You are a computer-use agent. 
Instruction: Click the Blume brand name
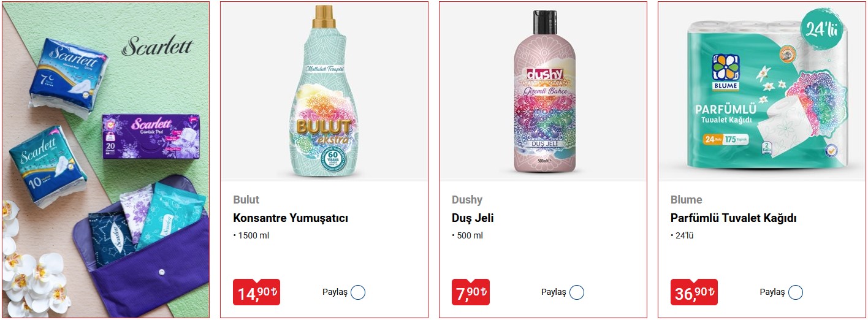pos(687,200)
